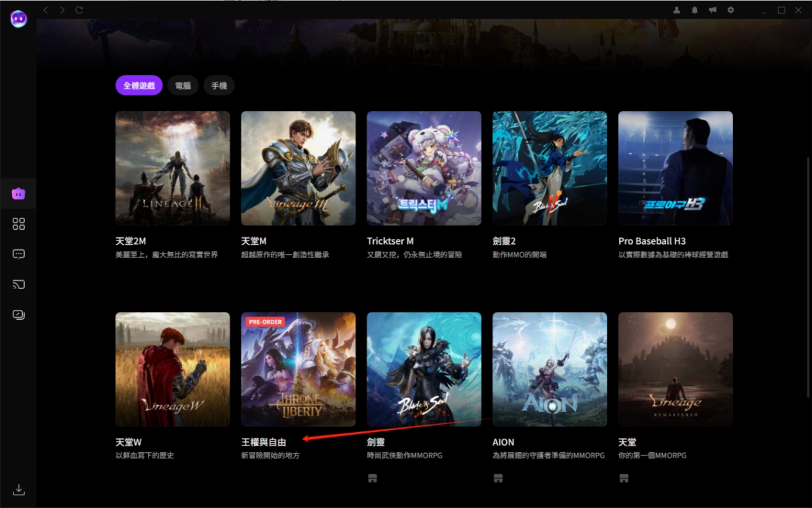Click description 新冒險開始的地方
This screenshot has width=812, height=508.
tap(271, 456)
